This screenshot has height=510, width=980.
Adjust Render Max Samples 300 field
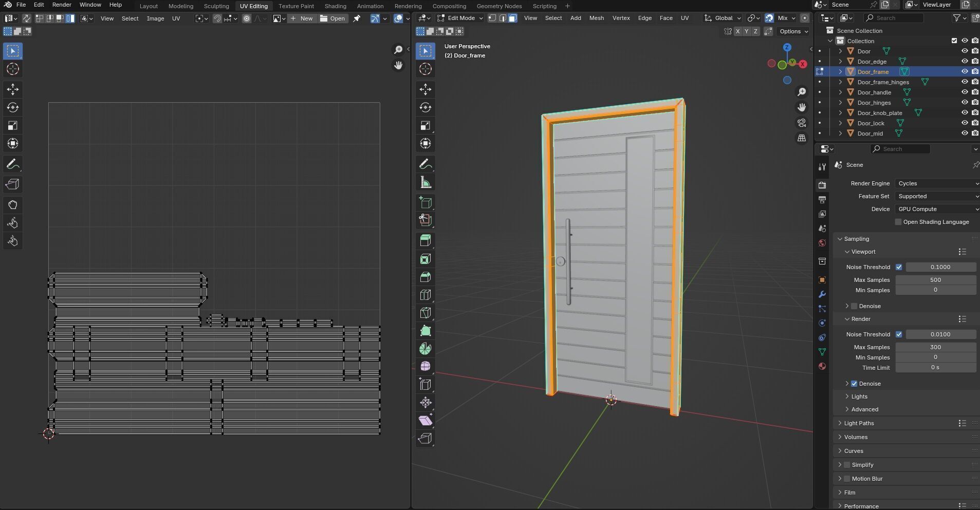tap(935, 347)
